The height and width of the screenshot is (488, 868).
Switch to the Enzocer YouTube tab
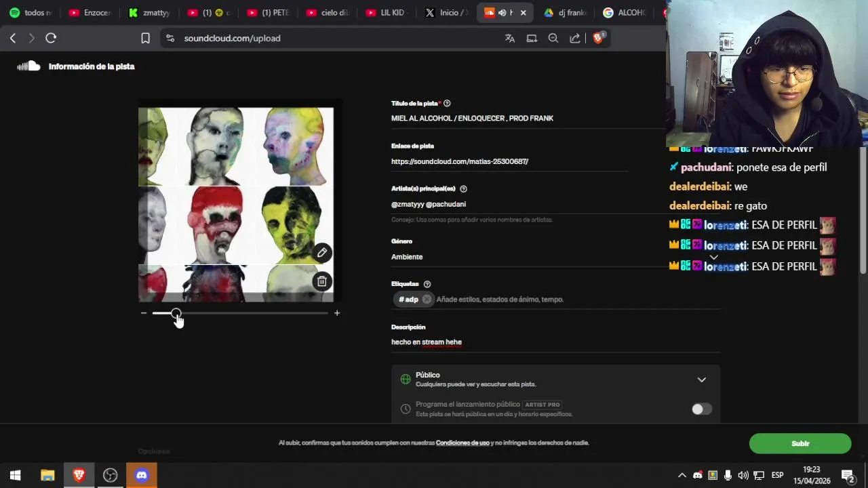90,13
